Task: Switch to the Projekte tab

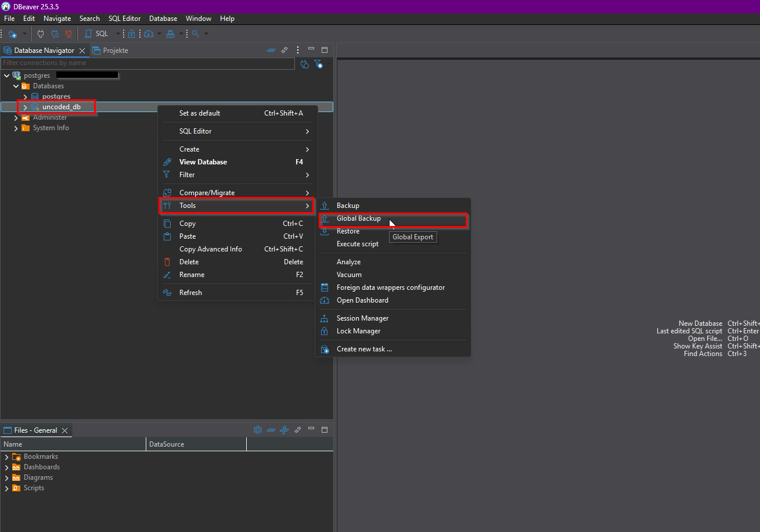Action: coord(111,51)
